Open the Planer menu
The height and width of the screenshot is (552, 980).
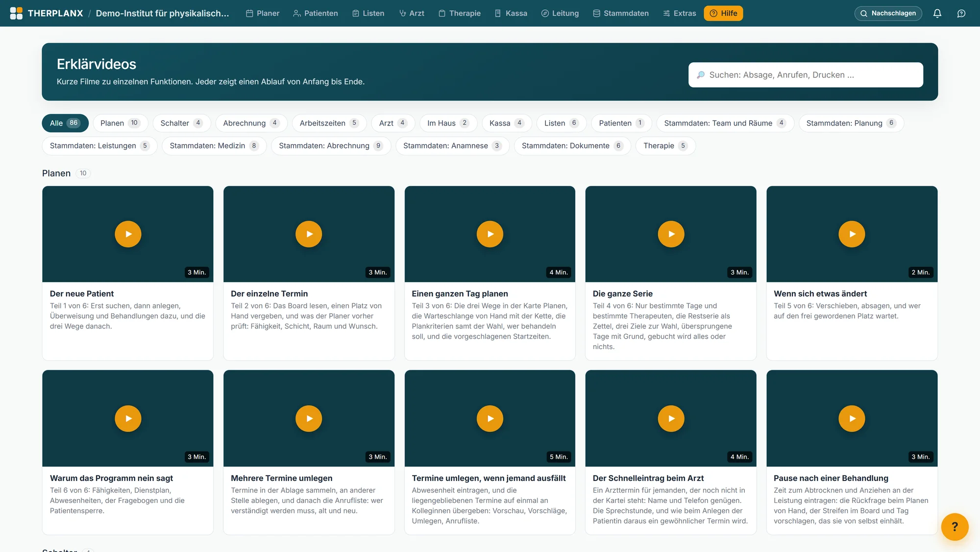[x=263, y=13]
